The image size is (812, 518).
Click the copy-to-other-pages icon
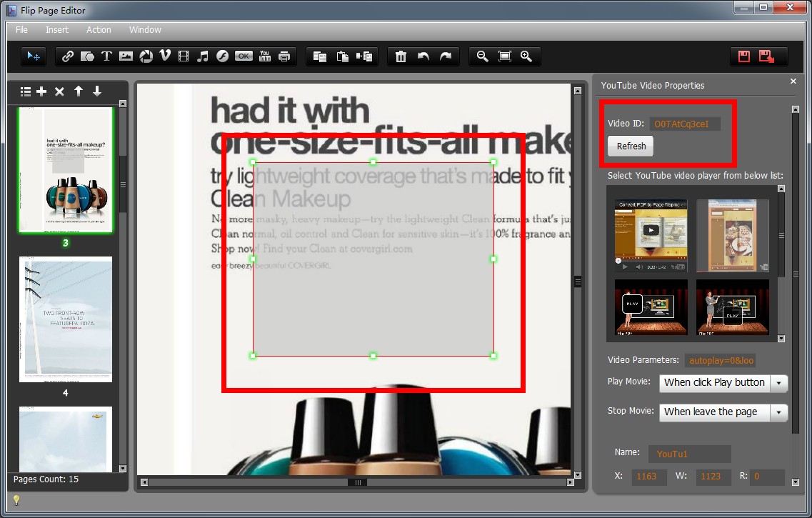coord(364,56)
